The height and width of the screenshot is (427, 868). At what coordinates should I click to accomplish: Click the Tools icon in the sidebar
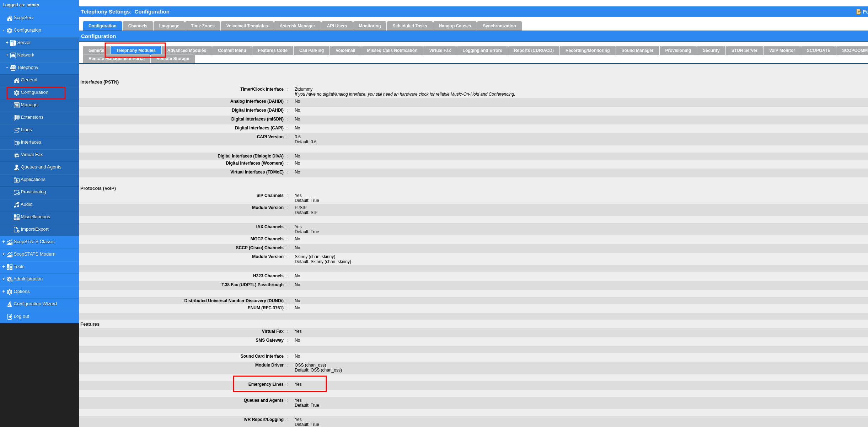pyautogui.click(x=10, y=267)
